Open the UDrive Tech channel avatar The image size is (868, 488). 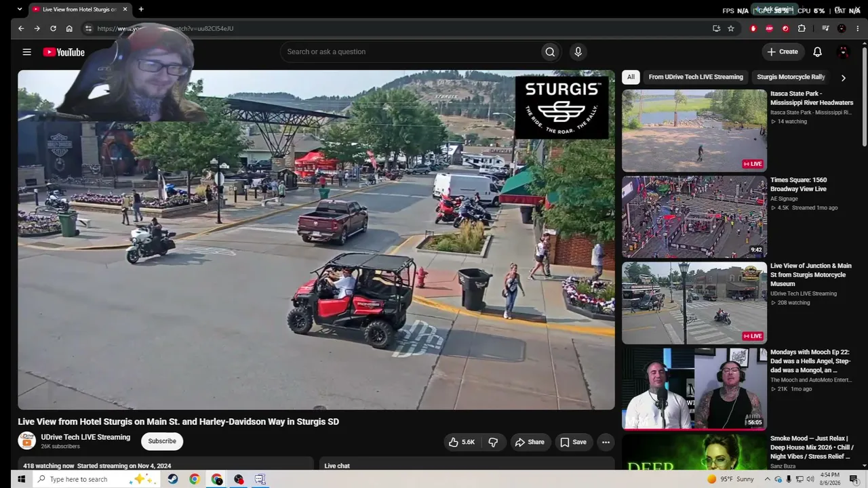[x=26, y=441]
